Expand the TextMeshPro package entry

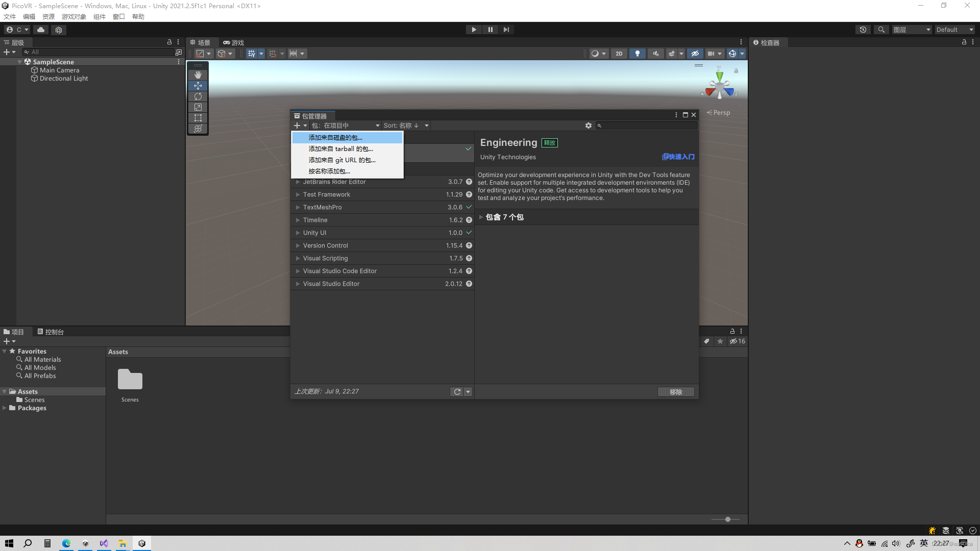[x=298, y=207]
